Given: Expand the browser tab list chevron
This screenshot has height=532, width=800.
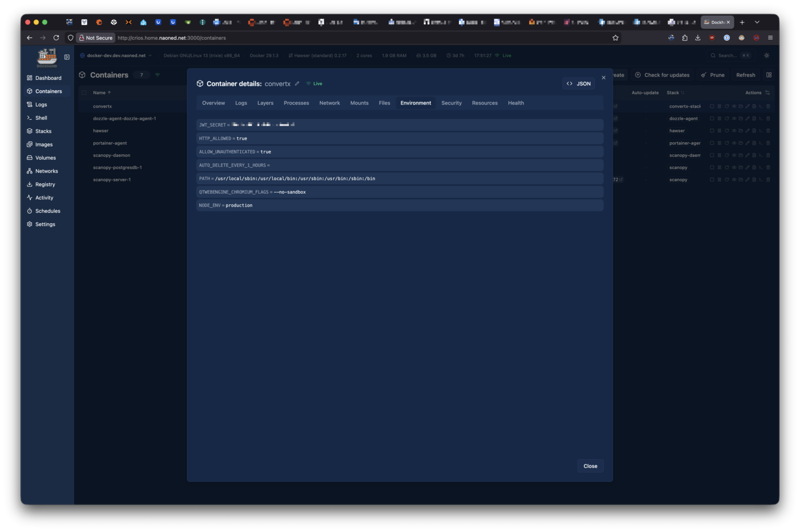Looking at the screenshot, I should click(757, 22).
